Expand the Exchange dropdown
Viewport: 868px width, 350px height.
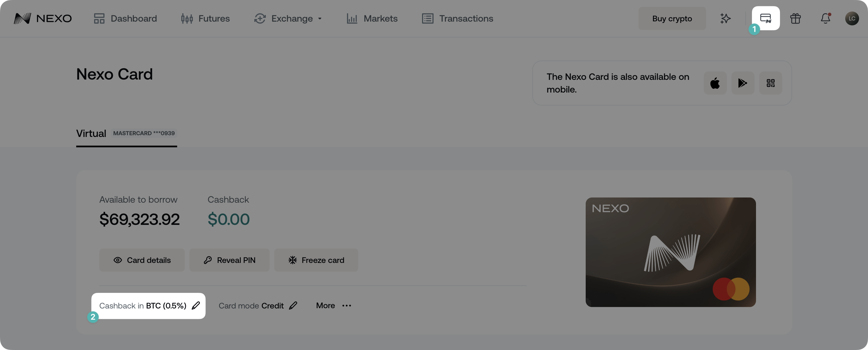(288, 18)
